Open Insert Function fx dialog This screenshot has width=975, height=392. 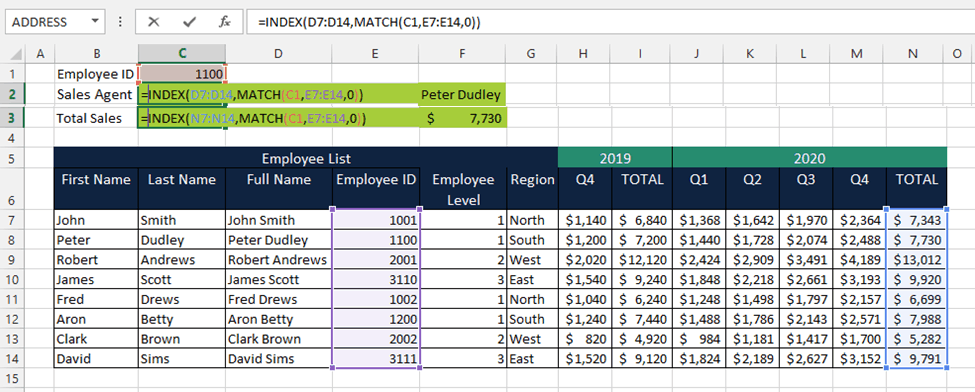(224, 22)
